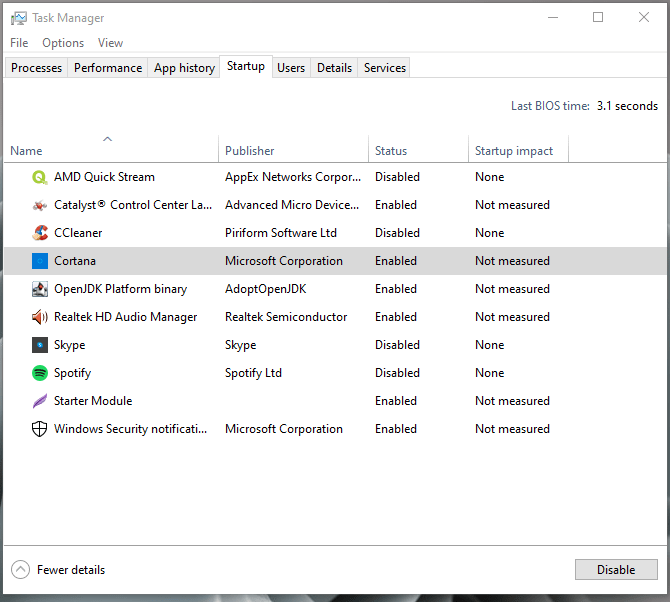Maximize the Task Manager window

[598, 18]
